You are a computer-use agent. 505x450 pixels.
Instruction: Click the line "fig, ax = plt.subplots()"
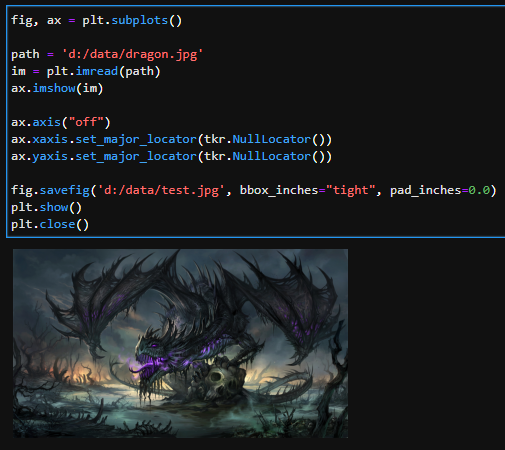point(96,21)
